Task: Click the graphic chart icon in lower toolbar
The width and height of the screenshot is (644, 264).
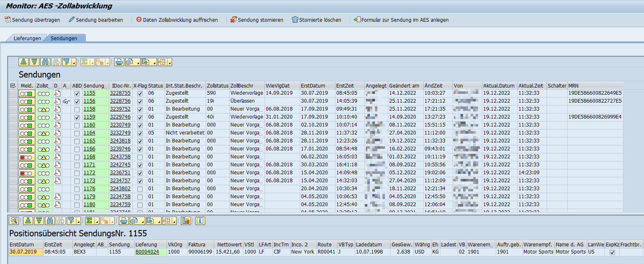Action: [x=186, y=221]
